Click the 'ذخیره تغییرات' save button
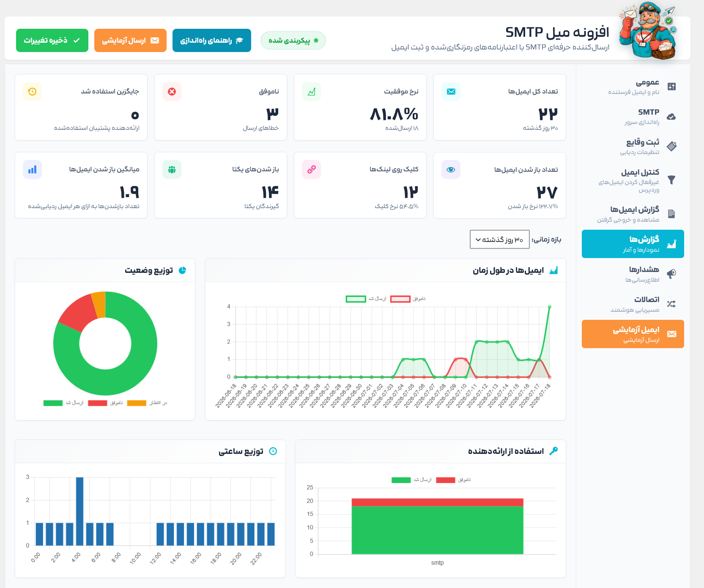704x588 pixels. 52,41
